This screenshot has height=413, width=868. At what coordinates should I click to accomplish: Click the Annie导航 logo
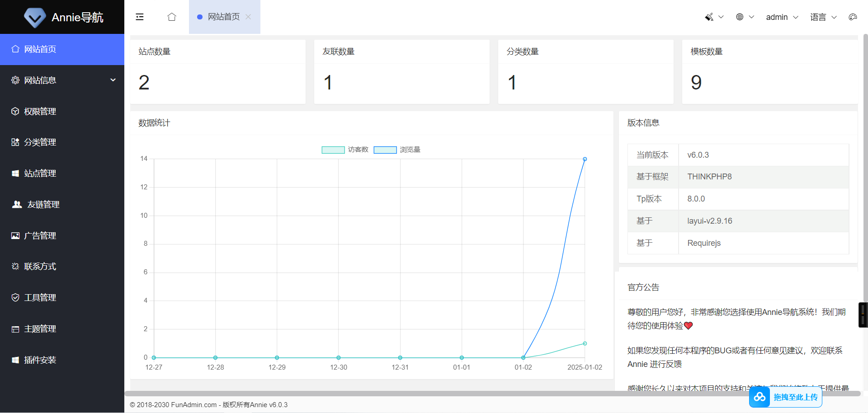point(62,17)
